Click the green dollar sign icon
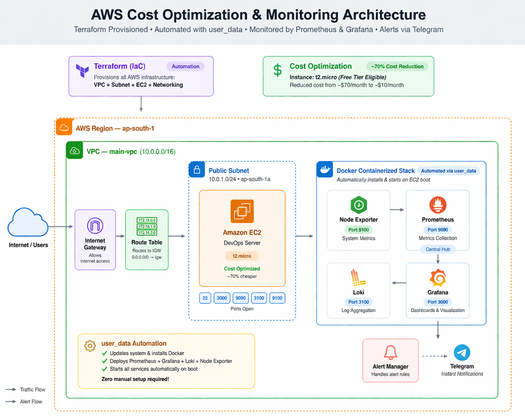 [x=278, y=70]
